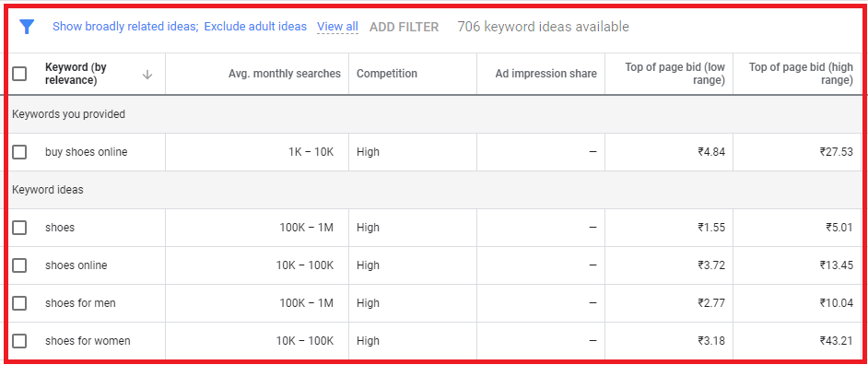Click the keyword buy shoes online

[87, 152]
